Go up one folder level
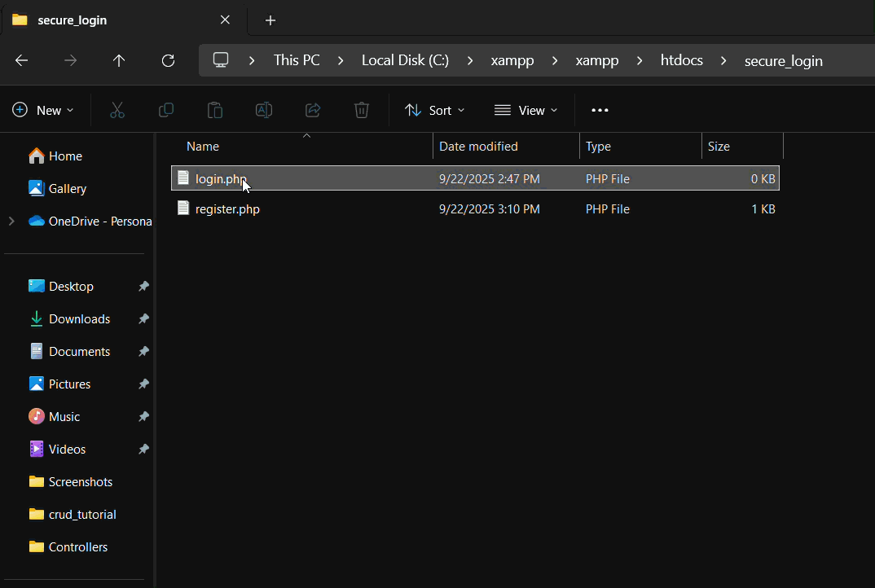The height and width of the screenshot is (588, 875). [x=119, y=60]
